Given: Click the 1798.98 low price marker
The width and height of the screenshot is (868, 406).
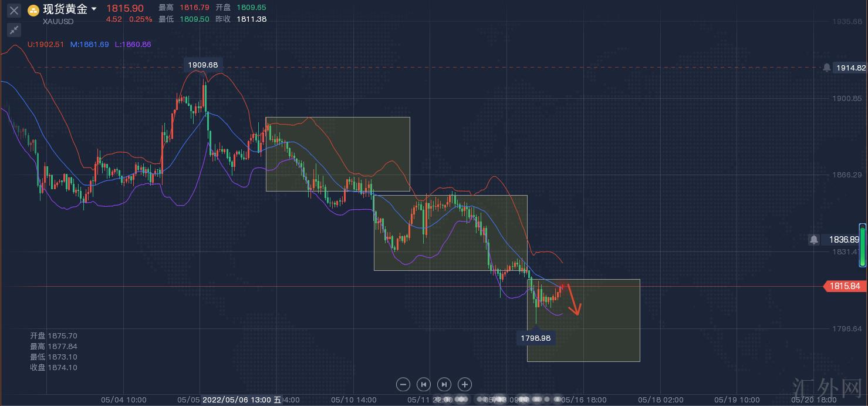Looking at the screenshot, I should point(536,338).
